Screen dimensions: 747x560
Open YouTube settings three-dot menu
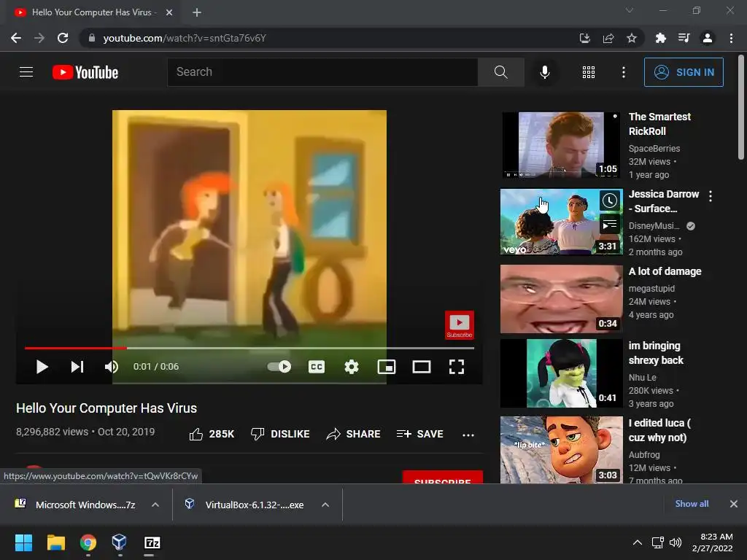click(624, 72)
